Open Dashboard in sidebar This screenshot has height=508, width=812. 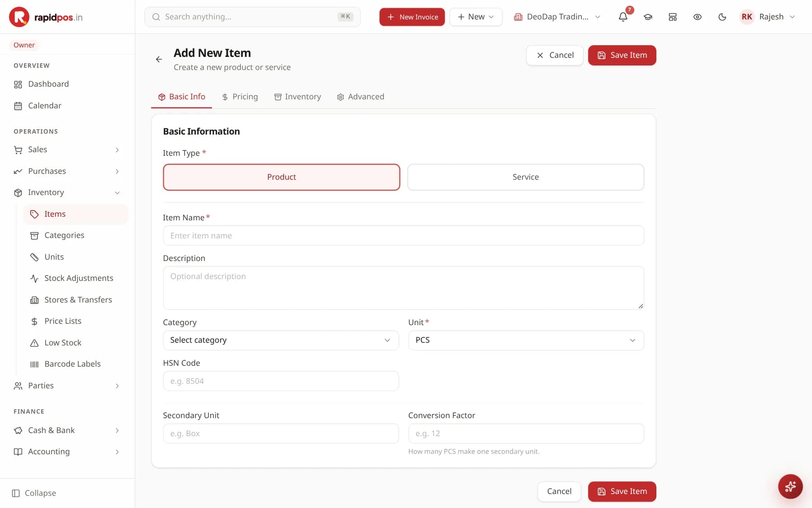[x=68, y=84]
